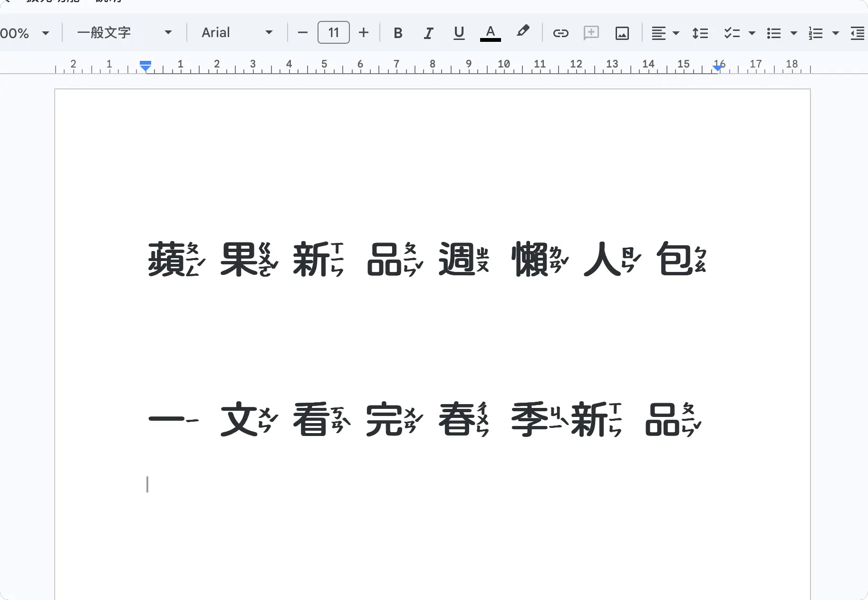Toggle underline formatting
Image resolution: width=868 pixels, height=600 pixels.
click(459, 33)
